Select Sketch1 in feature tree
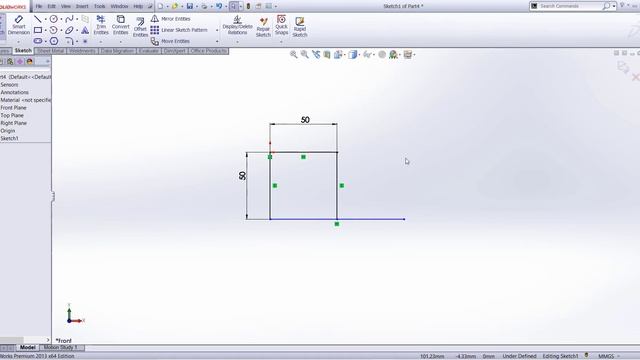Screen dimensions: 640x360 pos(9,138)
